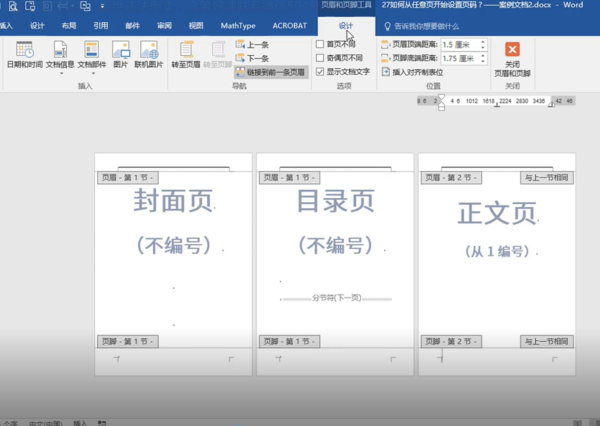Click the 页脚 - 第 2 节 - label
Viewport: 600px width, 426px height.
(451, 341)
